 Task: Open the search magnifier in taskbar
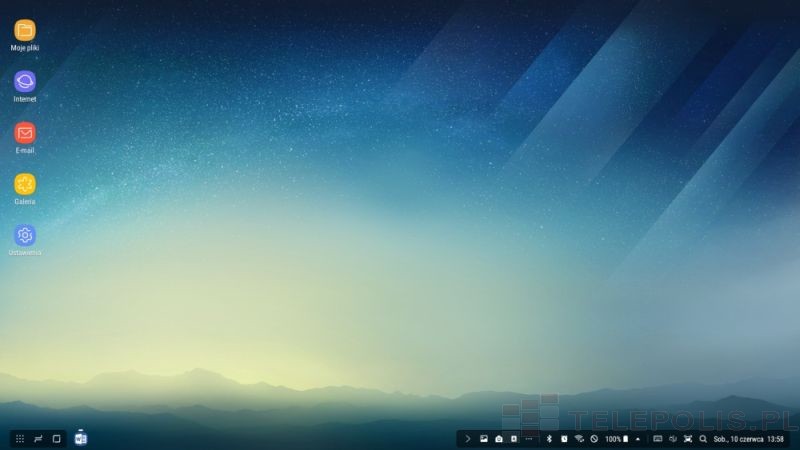click(x=703, y=439)
